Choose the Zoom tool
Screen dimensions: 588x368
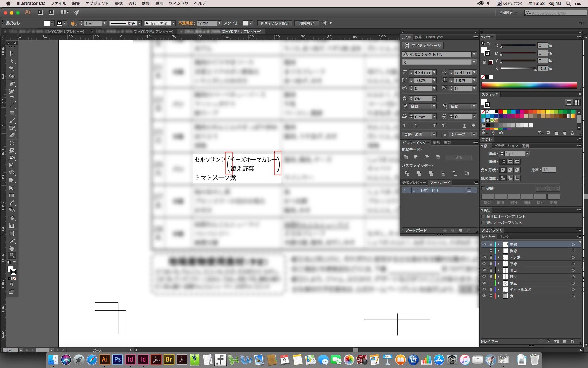click(12, 255)
